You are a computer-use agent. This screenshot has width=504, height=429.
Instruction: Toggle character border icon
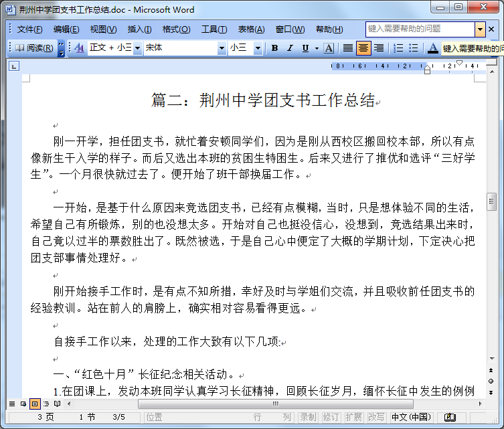click(x=329, y=48)
